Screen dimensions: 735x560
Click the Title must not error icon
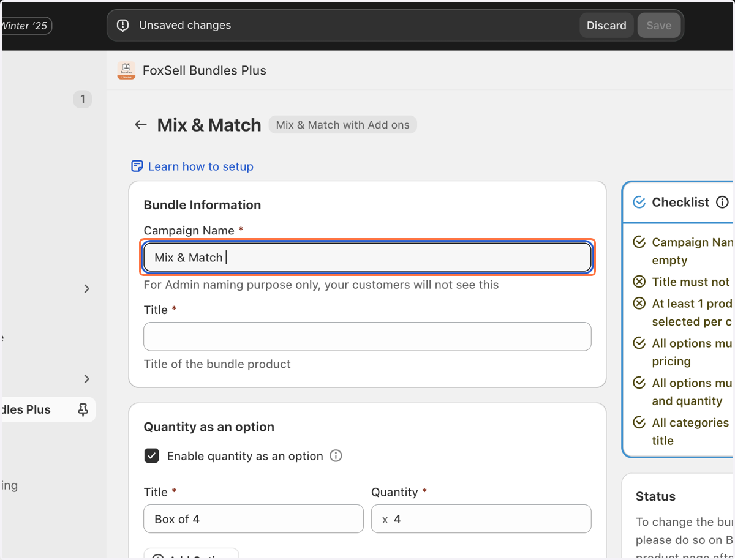pyautogui.click(x=639, y=282)
